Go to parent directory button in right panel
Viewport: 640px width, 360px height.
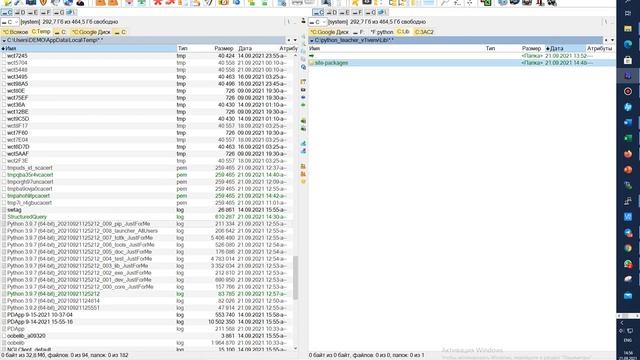pyautogui.click(x=613, y=22)
